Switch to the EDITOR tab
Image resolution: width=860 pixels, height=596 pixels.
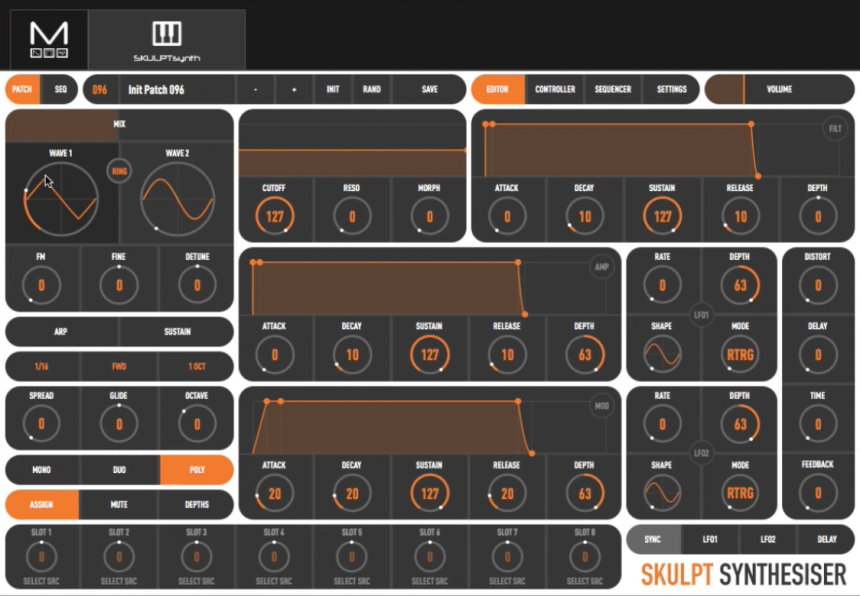[x=497, y=89]
